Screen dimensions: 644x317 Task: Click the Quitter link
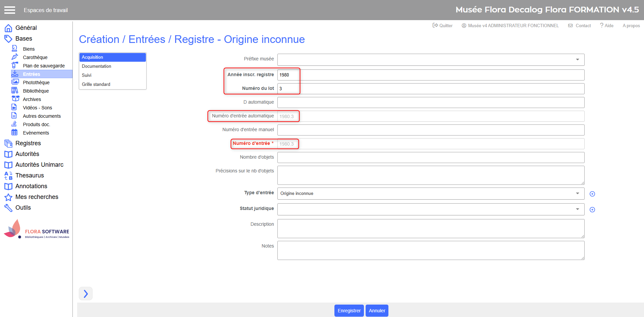(442, 25)
